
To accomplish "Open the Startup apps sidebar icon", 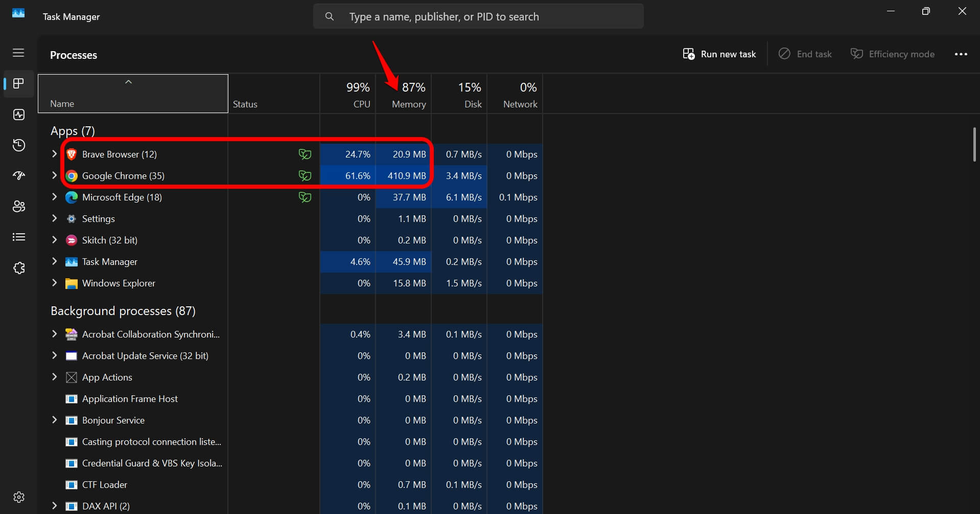I will (19, 176).
